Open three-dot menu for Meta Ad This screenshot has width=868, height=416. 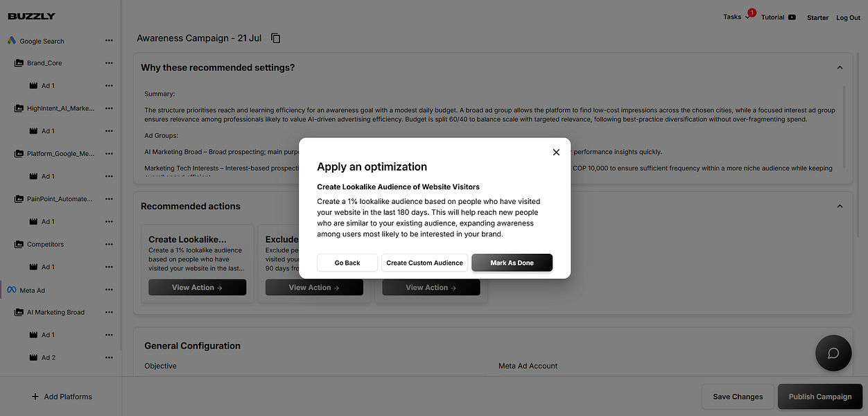coord(109,291)
